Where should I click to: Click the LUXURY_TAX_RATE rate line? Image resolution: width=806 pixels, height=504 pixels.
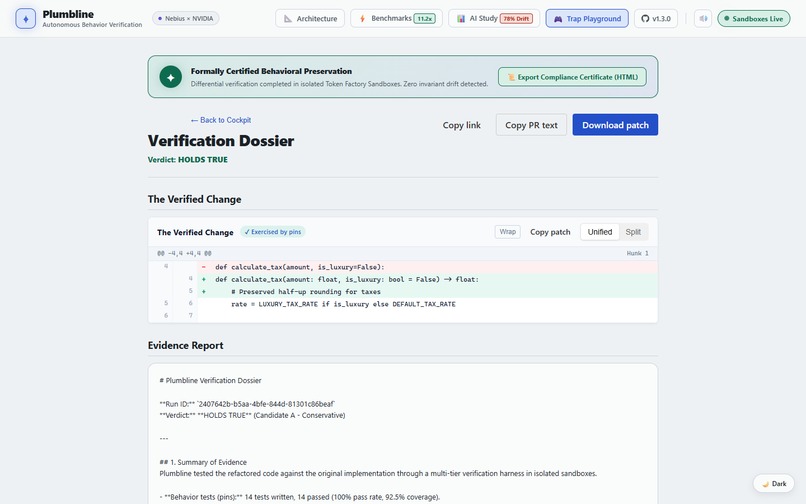pyautogui.click(x=402, y=304)
